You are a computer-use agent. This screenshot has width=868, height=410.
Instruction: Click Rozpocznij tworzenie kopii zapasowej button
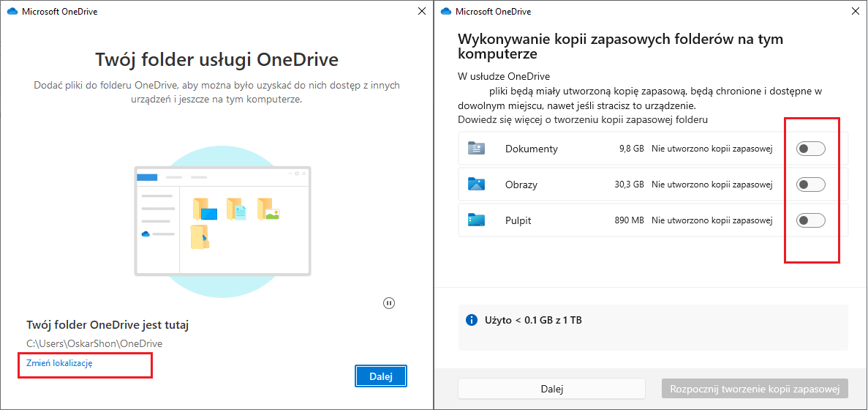pos(755,389)
